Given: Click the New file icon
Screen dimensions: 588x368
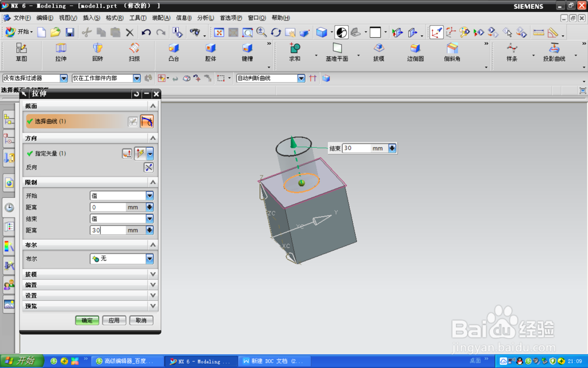Looking at the screenshot, I should tap(42, 32).
